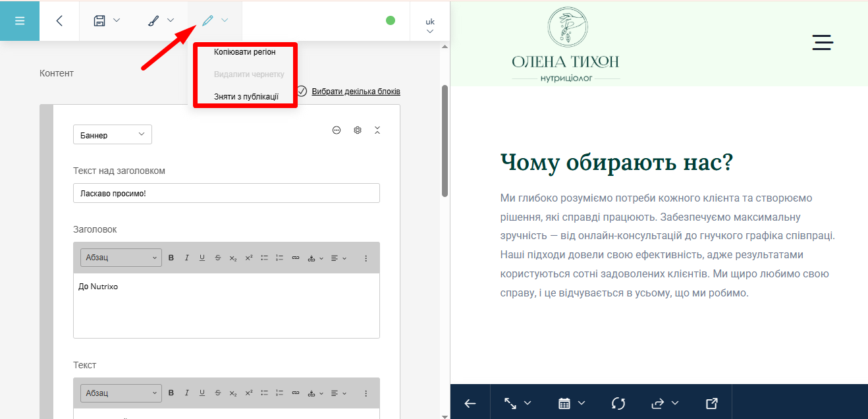Click the block more-options circle icon
This screenshot has height=419, width=868.
337,130
